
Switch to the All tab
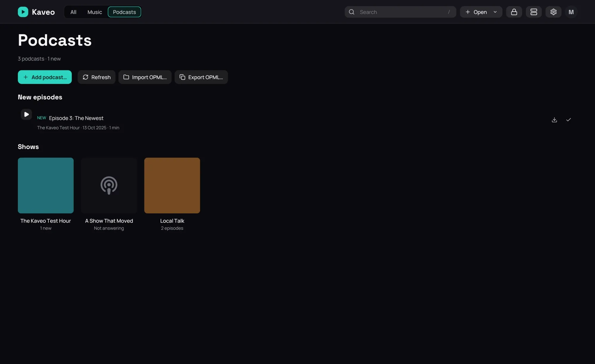click(73, 12)
